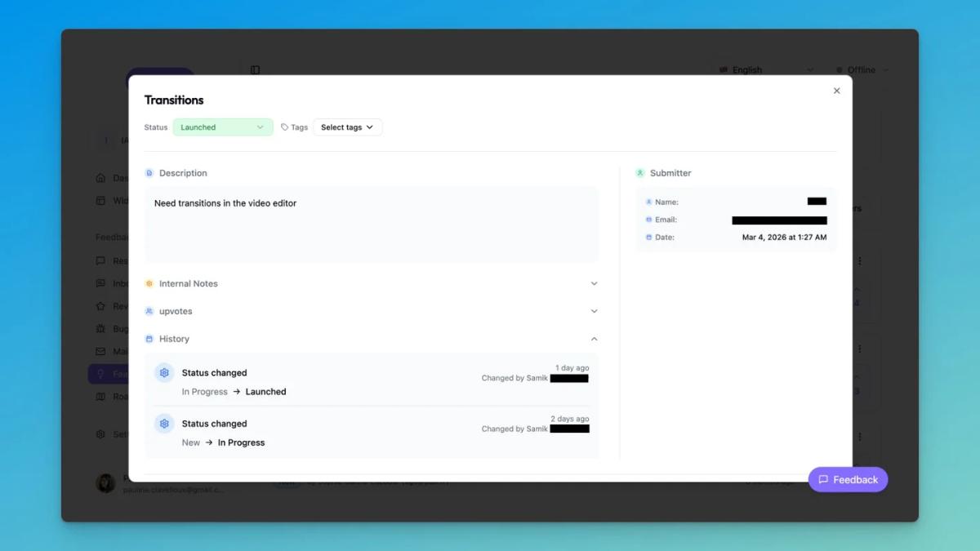Open the English language selector

click(765, 70)
